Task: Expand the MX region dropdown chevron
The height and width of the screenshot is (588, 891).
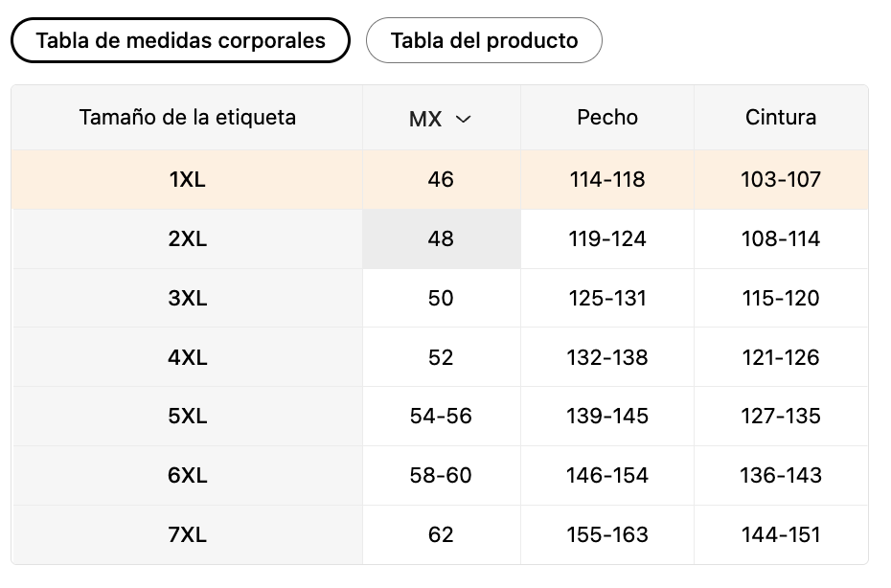Action: coord(464,119)
